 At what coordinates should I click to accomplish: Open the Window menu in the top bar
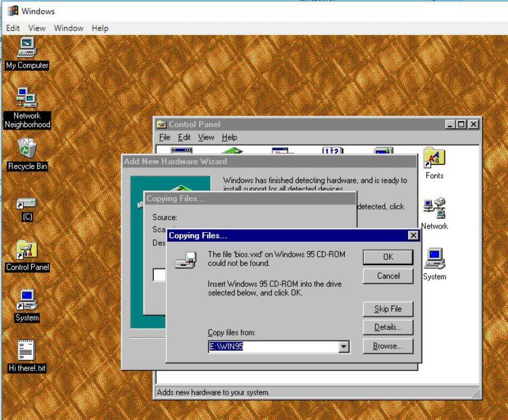68,28
